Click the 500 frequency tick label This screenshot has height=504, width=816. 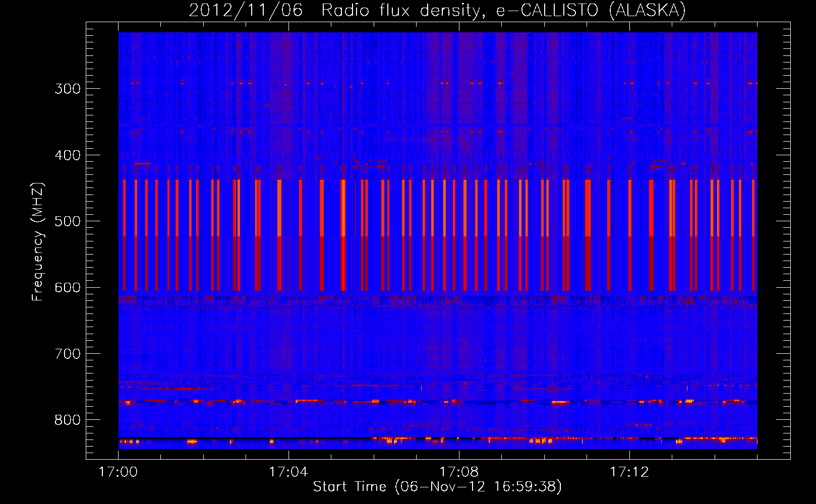[68, 221]
